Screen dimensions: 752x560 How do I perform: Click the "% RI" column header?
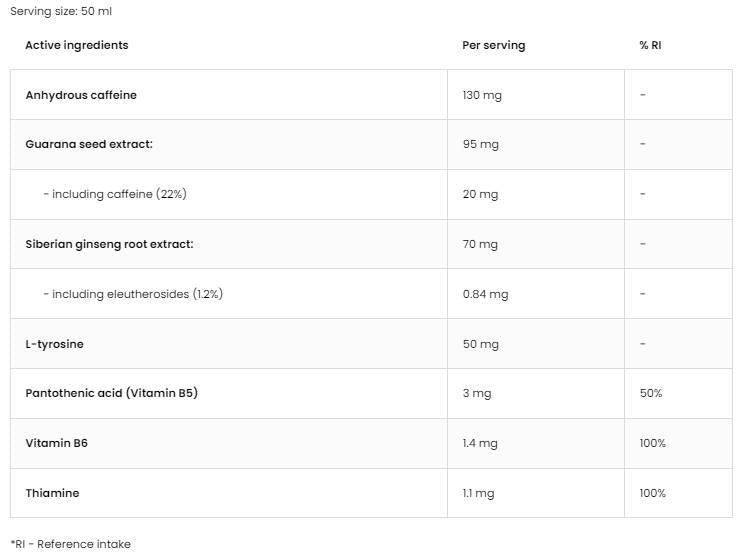650,45
